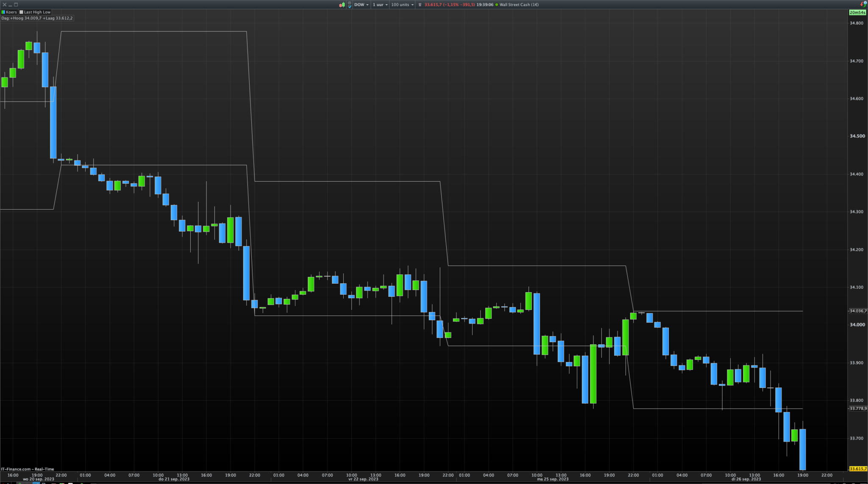Image resolution: width=868 pixels, height=484 pixels.
Task: Click the IT-Finance.com Real-Time label
Action: [x=28, y=469]
